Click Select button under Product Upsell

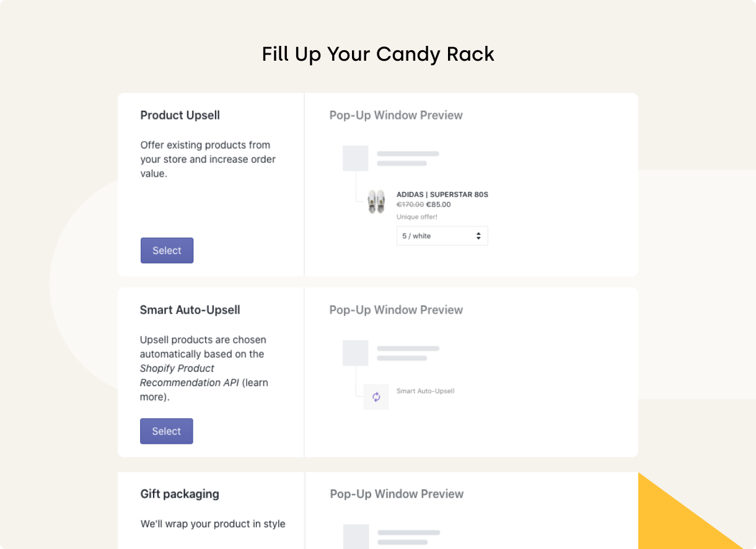(x=167, y=250)
